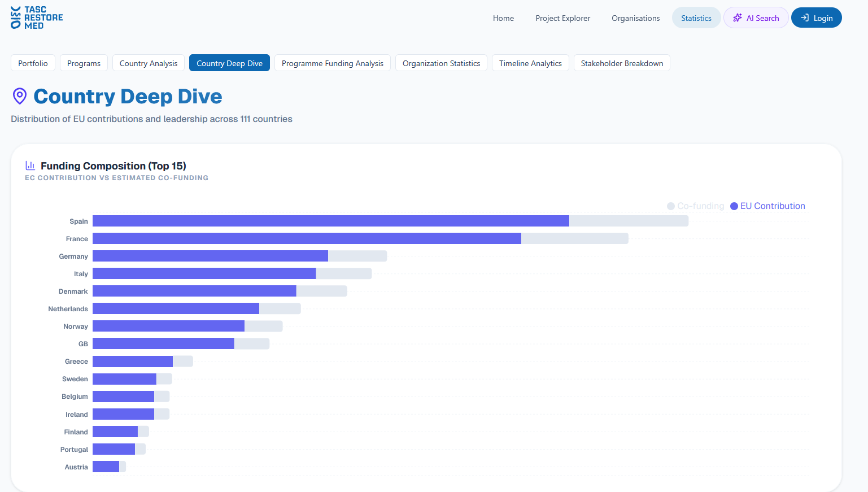Click the Ireland axis label
The width and height of the screenshot is (868, 492).
tap(77, 415)
